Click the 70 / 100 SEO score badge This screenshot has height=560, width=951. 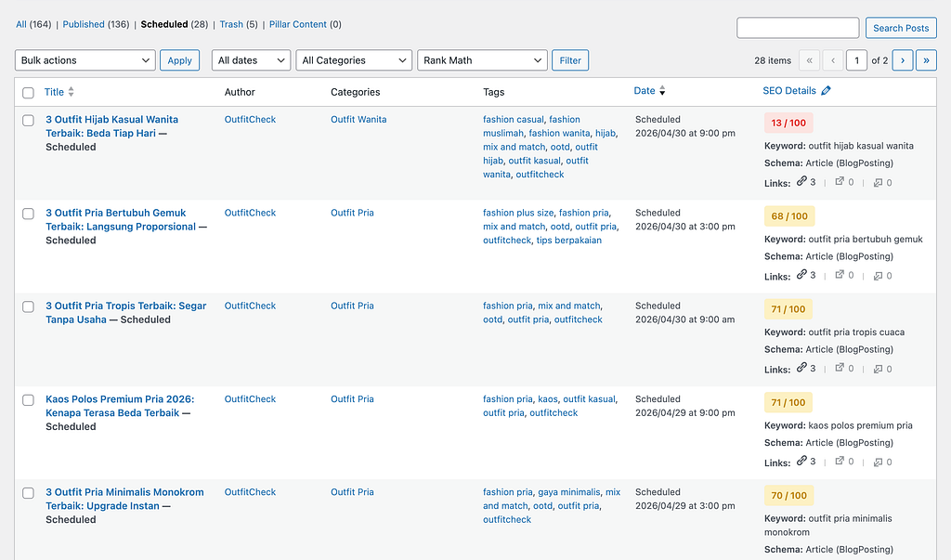pyautogui.click(x=788, y=495)
